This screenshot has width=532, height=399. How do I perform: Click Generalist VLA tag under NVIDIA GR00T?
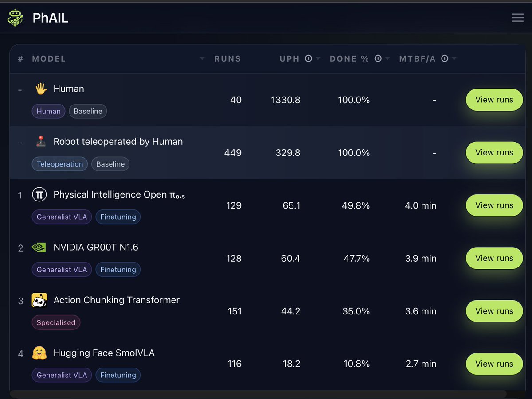point(62,270)
